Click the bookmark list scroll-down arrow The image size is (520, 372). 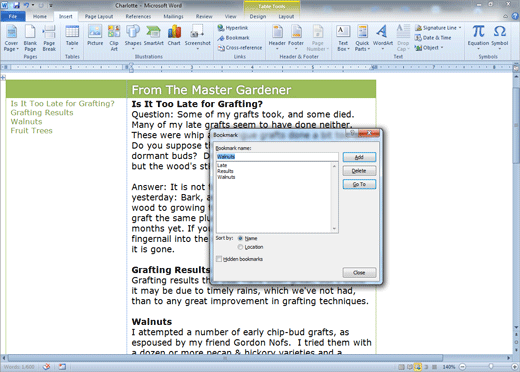334,229
